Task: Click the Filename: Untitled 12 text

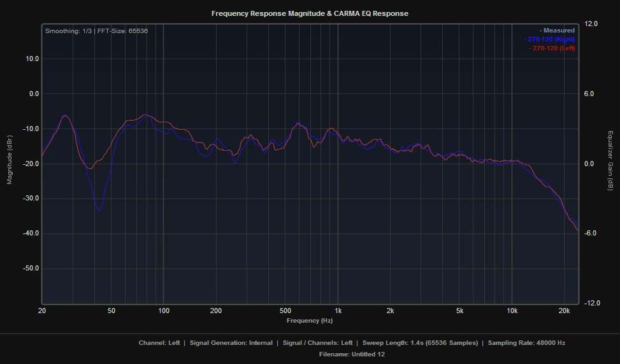Action: (352, 354)
